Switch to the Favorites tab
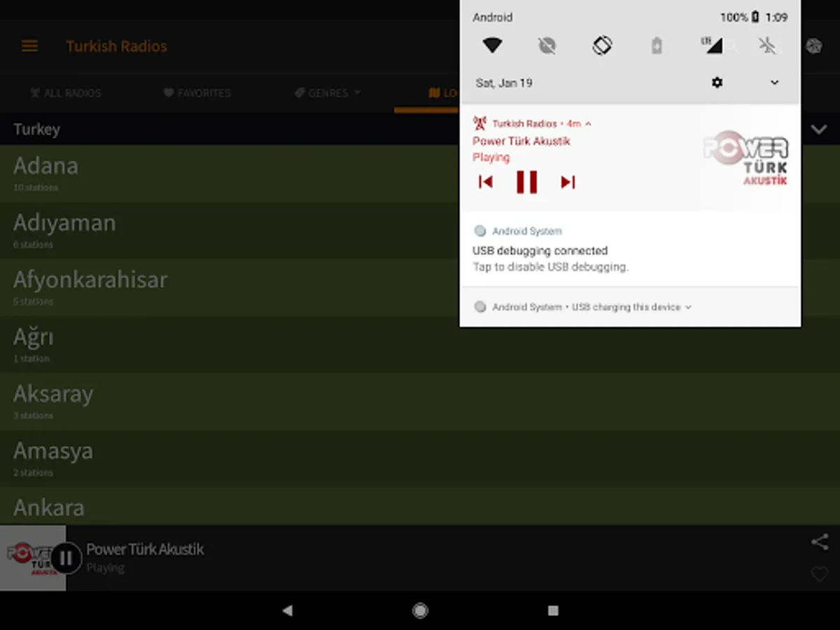 click(197, 92)
